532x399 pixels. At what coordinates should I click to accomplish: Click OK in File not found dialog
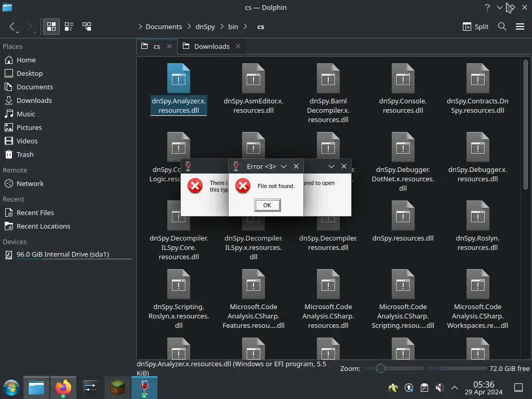267,205
